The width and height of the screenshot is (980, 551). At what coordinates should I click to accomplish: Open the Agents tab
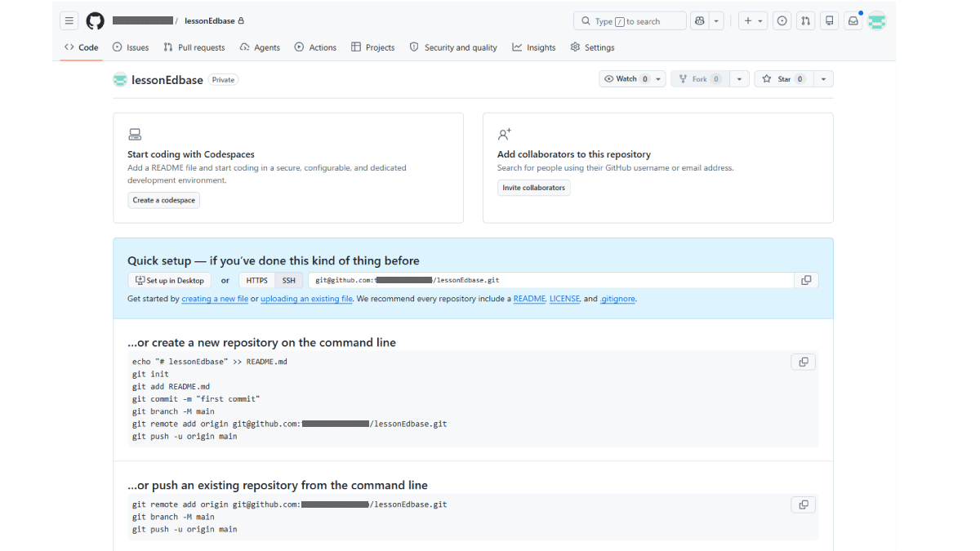click(260, 47)
